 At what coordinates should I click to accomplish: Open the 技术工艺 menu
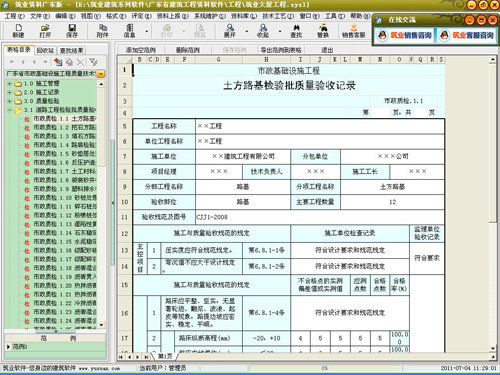pos(278,16)
